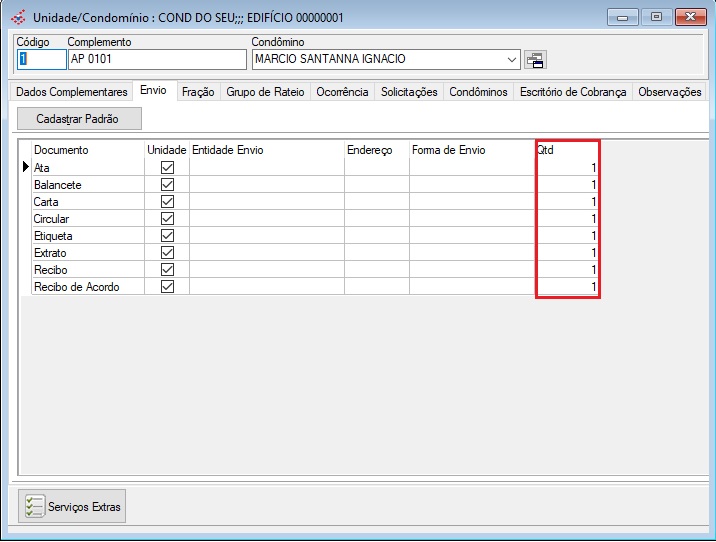This screenshot has height=542, width=716.
Task: Click the search icon beside Condômino field
Action: (535, 60)
